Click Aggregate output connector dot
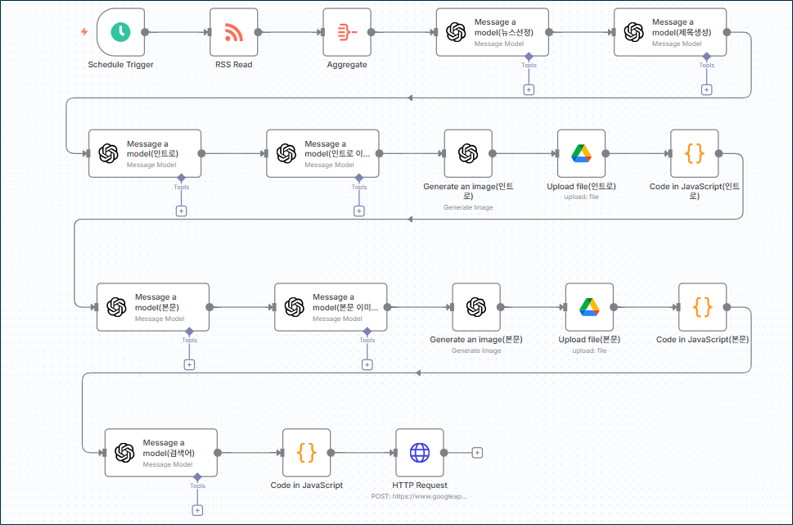The width and height of the screenshot is (793, 525). pyautogui.click(x=371, y=32)
